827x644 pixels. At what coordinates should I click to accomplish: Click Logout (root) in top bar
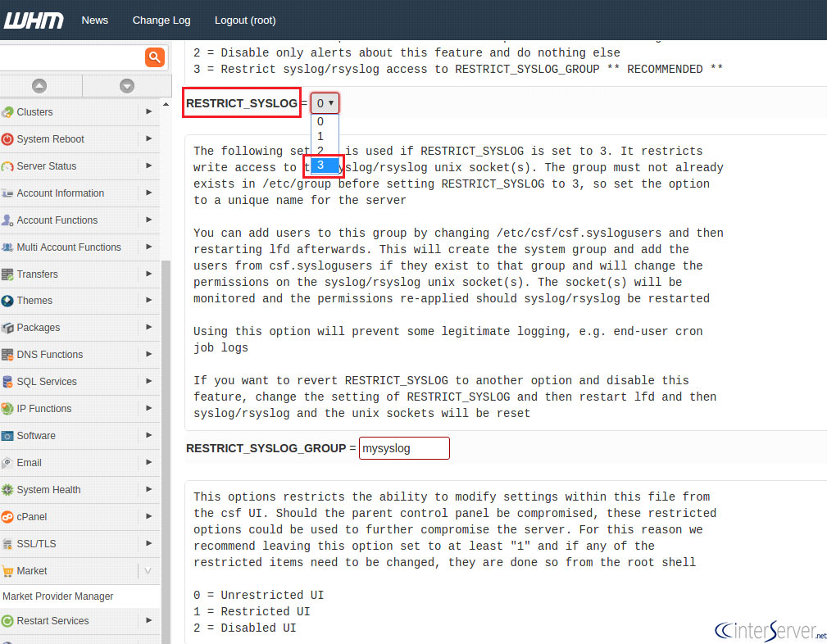245,20
